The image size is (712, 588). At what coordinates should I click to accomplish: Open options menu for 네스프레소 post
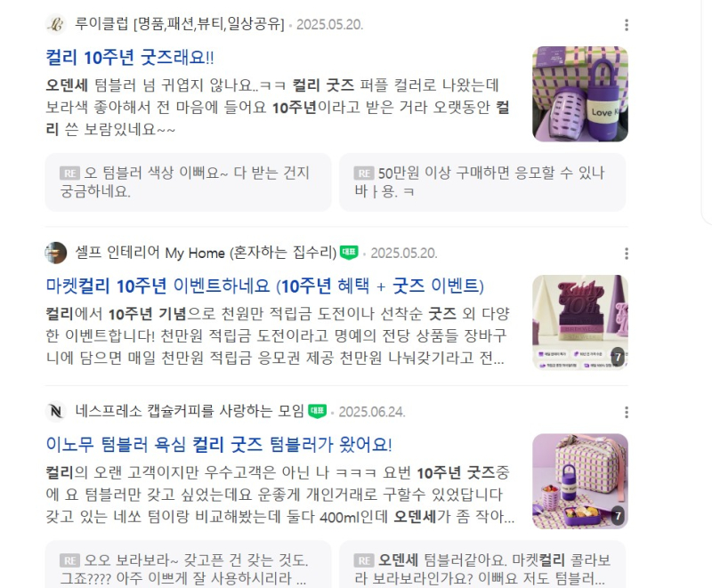click(627, 413)
